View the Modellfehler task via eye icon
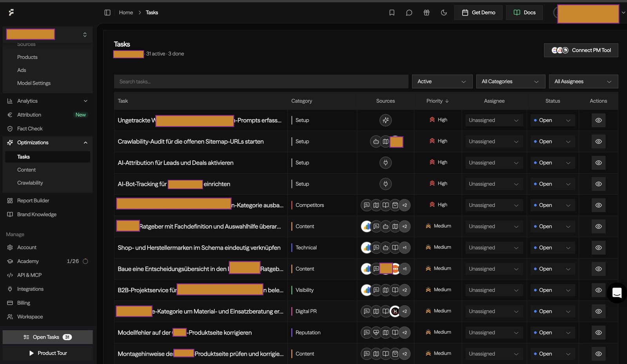 tap(598, 333)
